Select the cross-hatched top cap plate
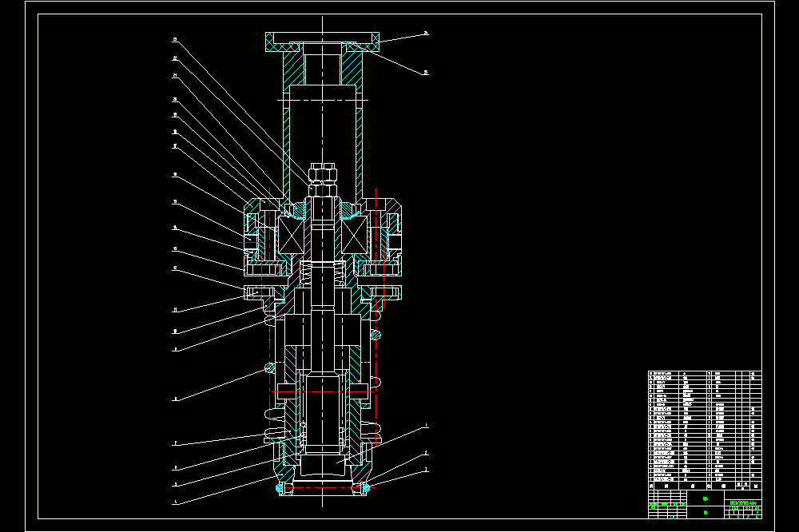 point(323,42)
